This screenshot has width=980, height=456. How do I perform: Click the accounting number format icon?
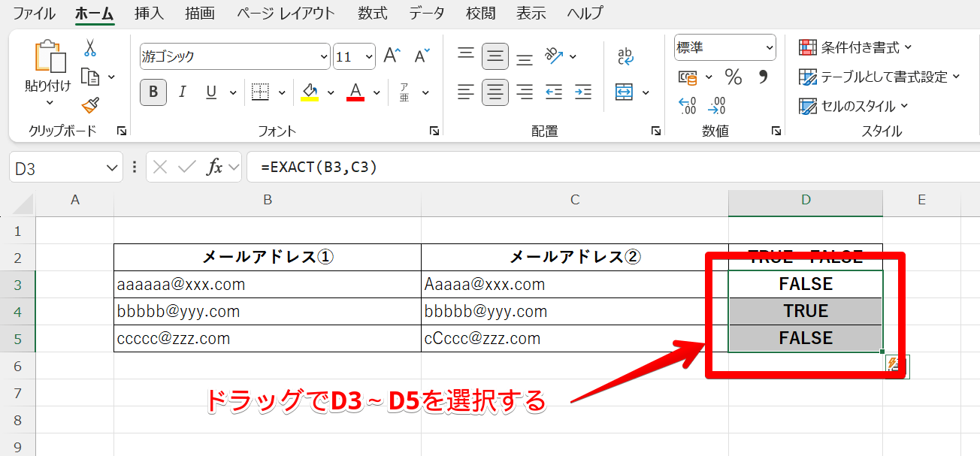688,77
